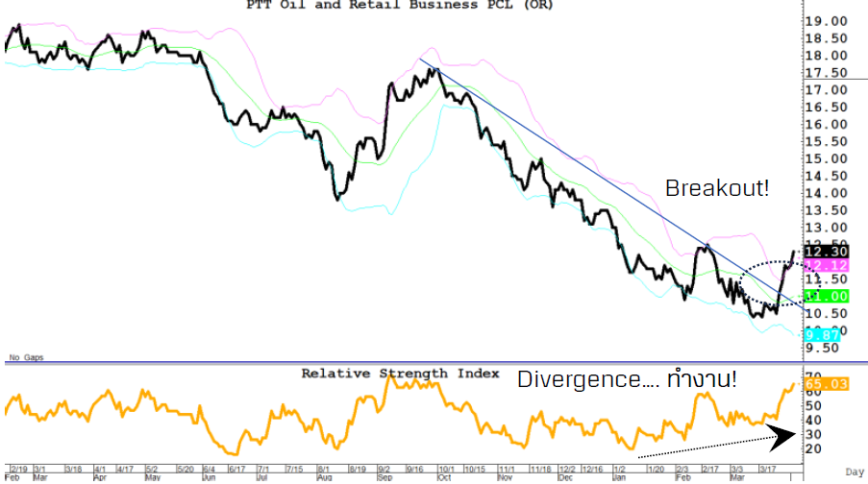Image resolution: width=868 pixels, height=484 pixels.
Task: Click the 11/18 date marker
Action: [540, 469]
